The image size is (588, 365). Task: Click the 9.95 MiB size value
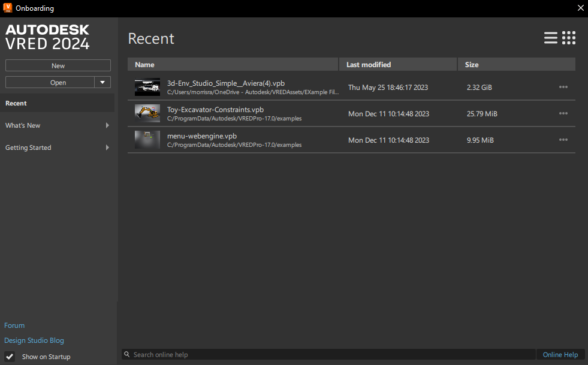480,140
